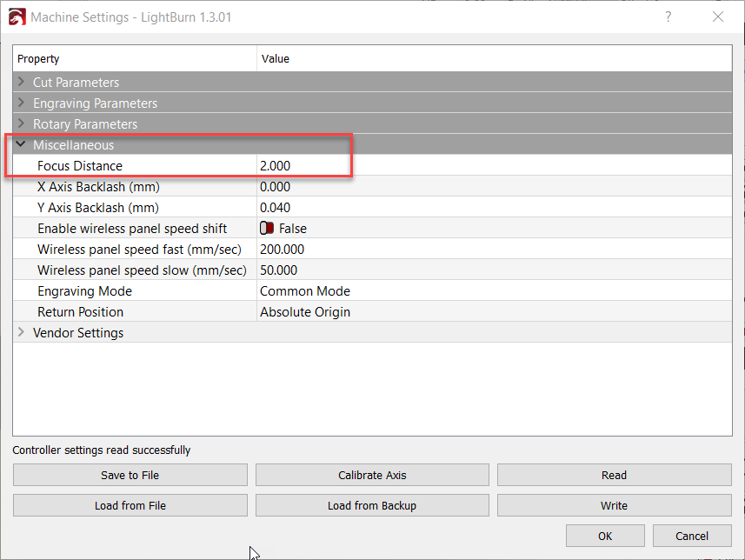Select Wireless panel speed fast (mm/sec) label

pos(139,250)
